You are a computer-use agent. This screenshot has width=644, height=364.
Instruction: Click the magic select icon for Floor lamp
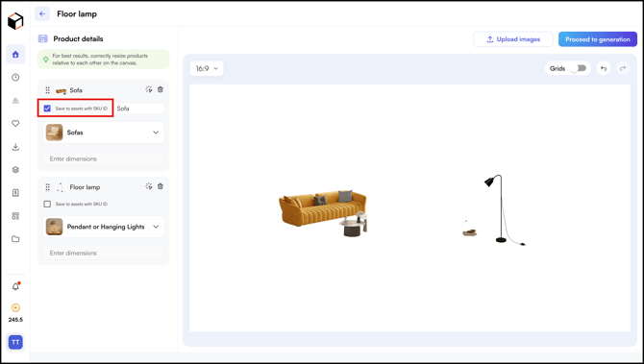pyautogui.click(x=149, y=186)
